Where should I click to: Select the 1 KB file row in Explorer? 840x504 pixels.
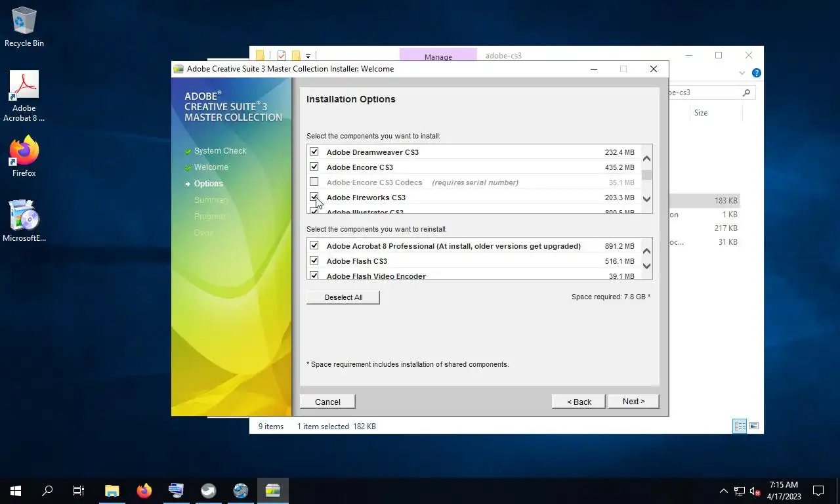pos(703,215)
